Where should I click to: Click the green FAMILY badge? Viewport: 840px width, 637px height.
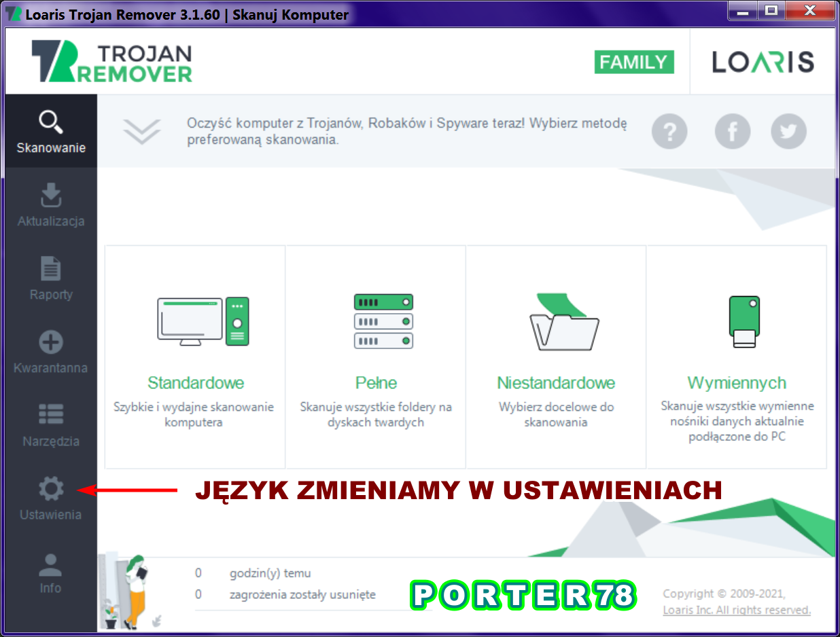tap(634, 62)
